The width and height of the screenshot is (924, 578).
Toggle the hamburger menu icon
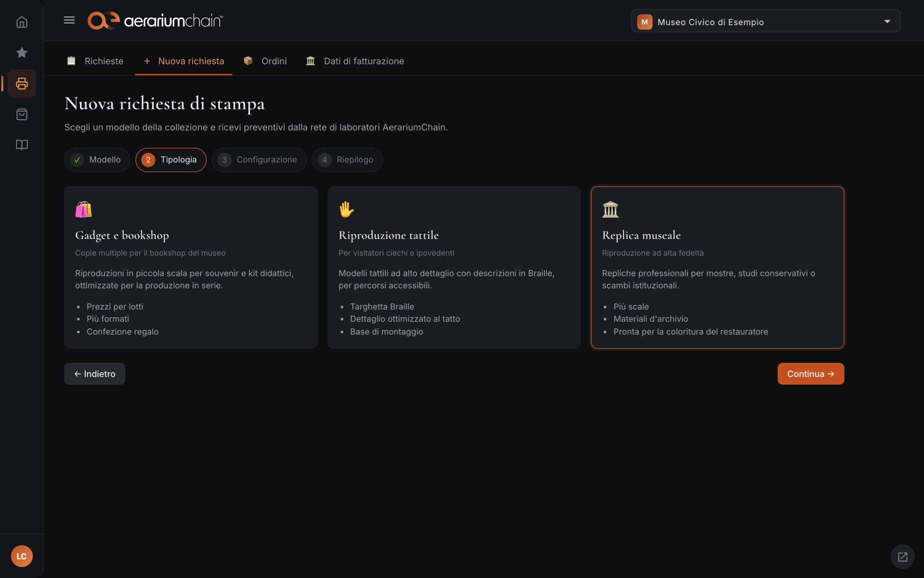point(69,20)
